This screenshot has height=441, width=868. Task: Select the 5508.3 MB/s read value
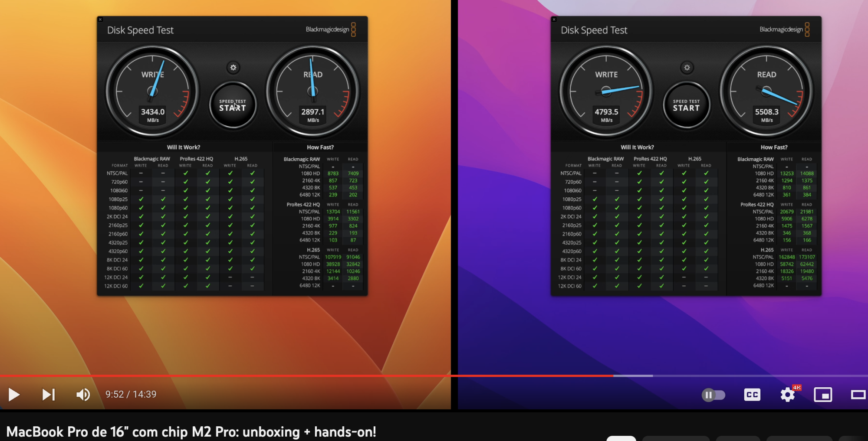[767, 112]
